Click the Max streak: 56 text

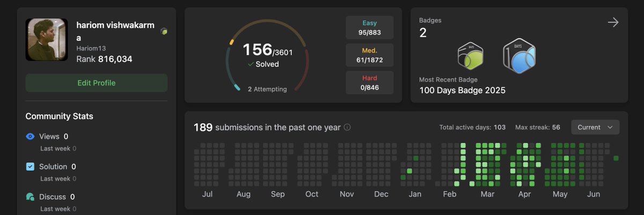coord(537,128)
